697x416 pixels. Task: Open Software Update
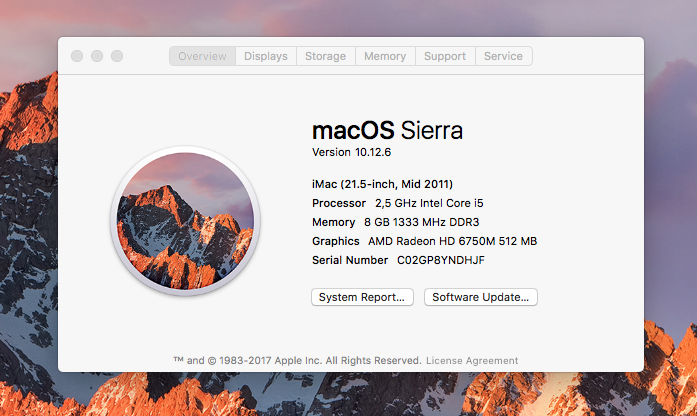(481, 297)
